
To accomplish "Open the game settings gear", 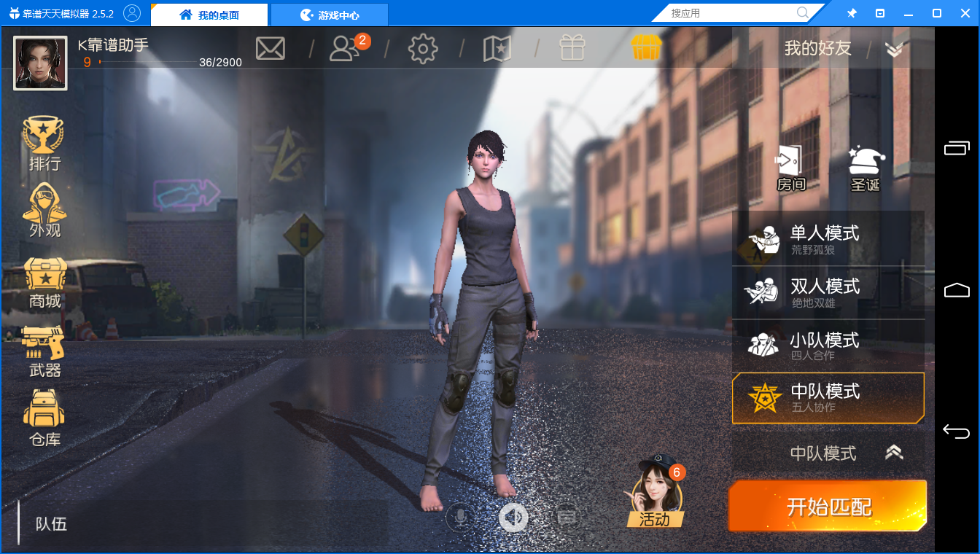I will [x=423, y=49].
